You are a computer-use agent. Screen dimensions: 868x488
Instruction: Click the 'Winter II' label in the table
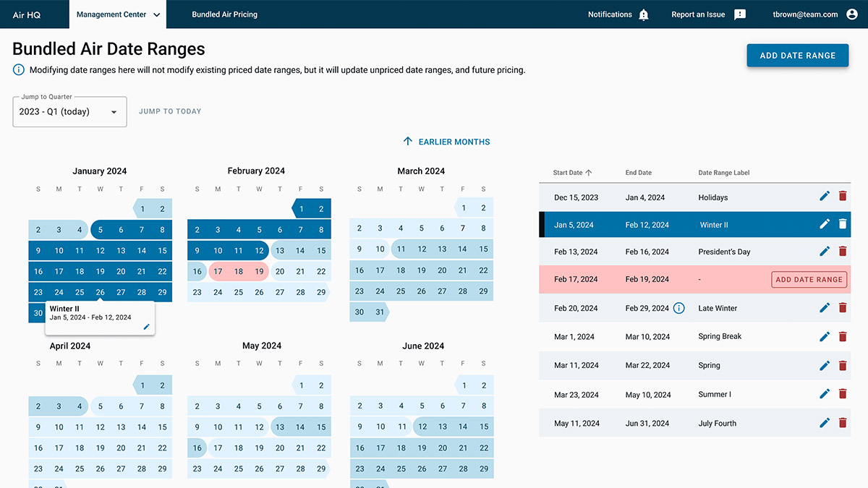714,225
